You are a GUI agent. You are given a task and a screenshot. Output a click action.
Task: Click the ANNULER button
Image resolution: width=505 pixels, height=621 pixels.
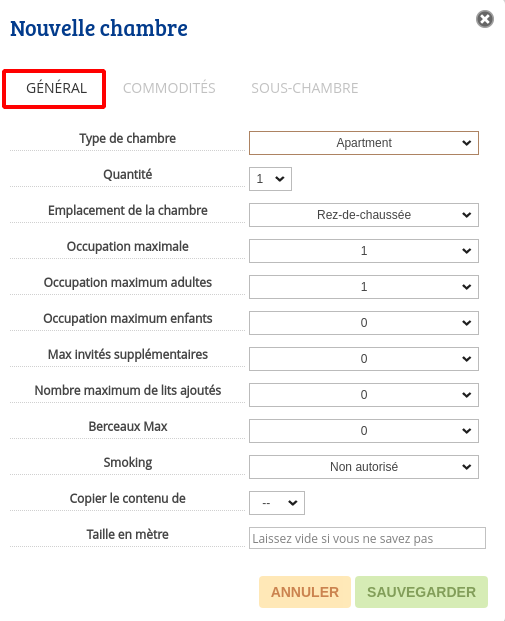[305, 592]
